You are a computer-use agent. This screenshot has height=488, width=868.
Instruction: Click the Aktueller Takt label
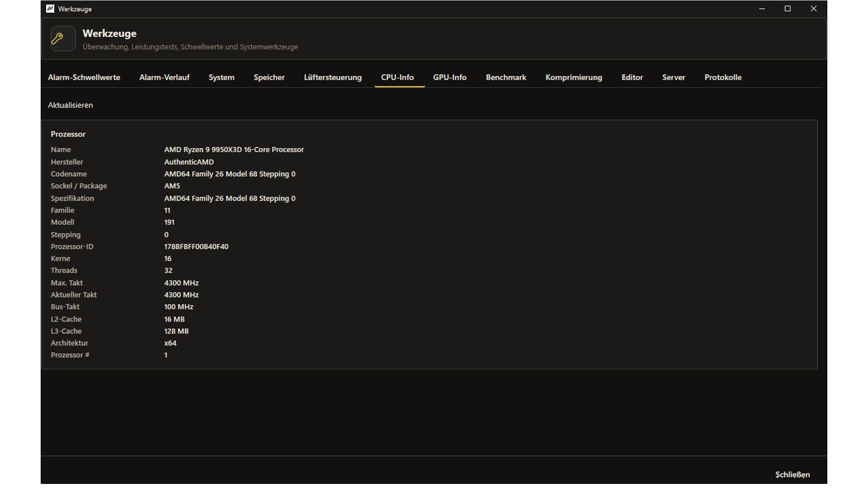74,295
